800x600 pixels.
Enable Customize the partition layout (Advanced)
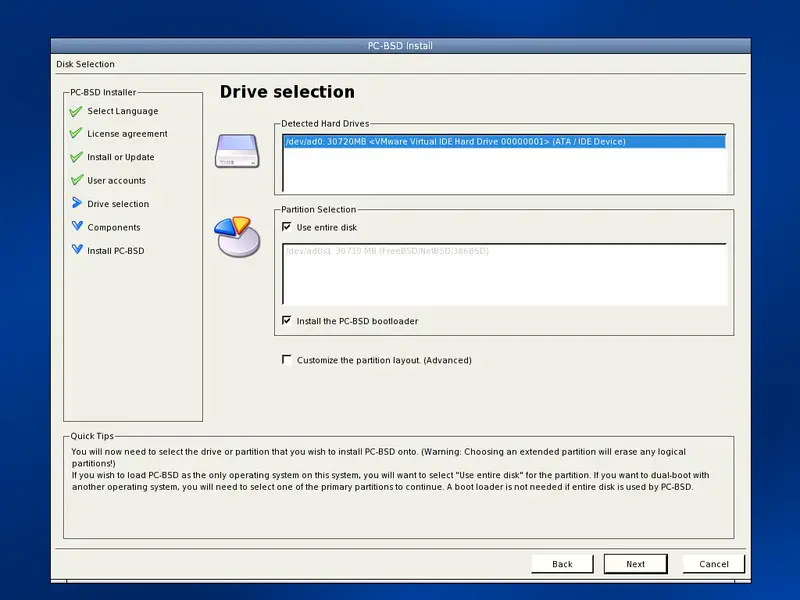tap(287, 360)
